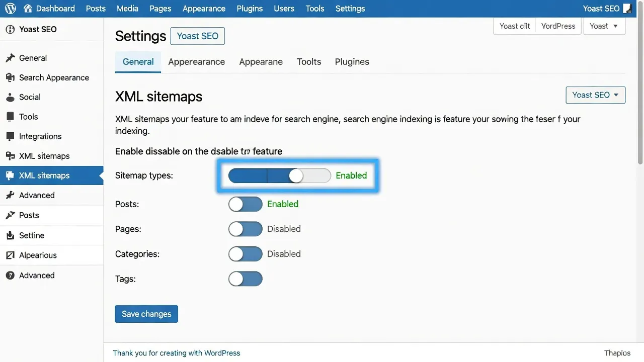Click the Search Appearance sidebar icon
Viewport: 644px width, 362px height.
10,77
